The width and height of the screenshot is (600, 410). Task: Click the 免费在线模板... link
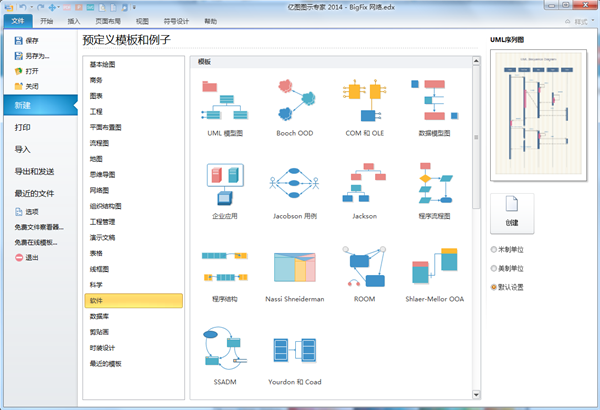(x=36, y=242)
